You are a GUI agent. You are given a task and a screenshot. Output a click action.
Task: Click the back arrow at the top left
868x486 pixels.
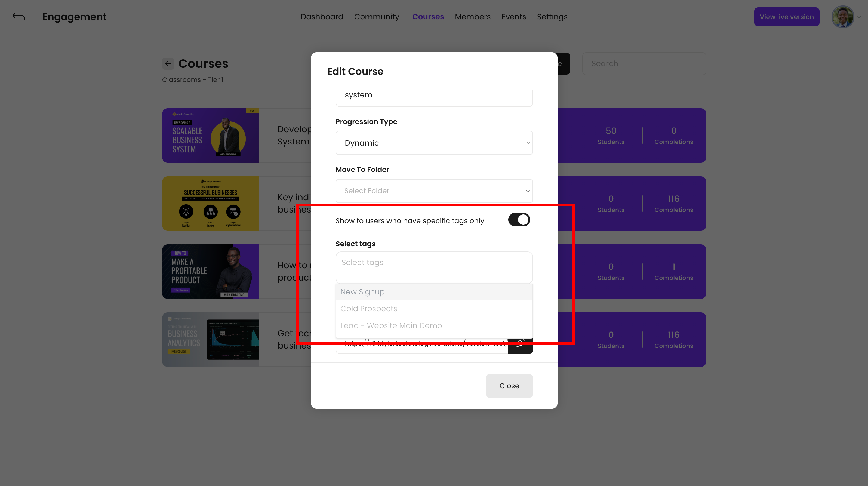pos(19,16)
